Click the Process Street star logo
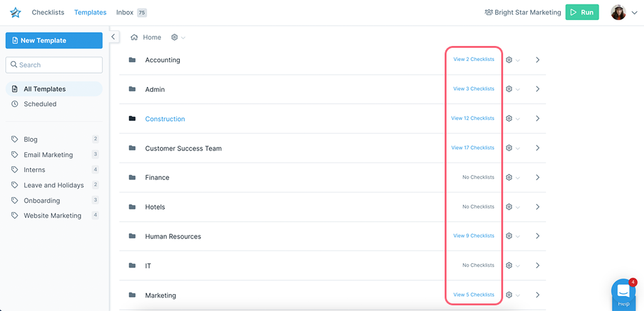This screenshot has height=311, width=644. coord(15,13)
